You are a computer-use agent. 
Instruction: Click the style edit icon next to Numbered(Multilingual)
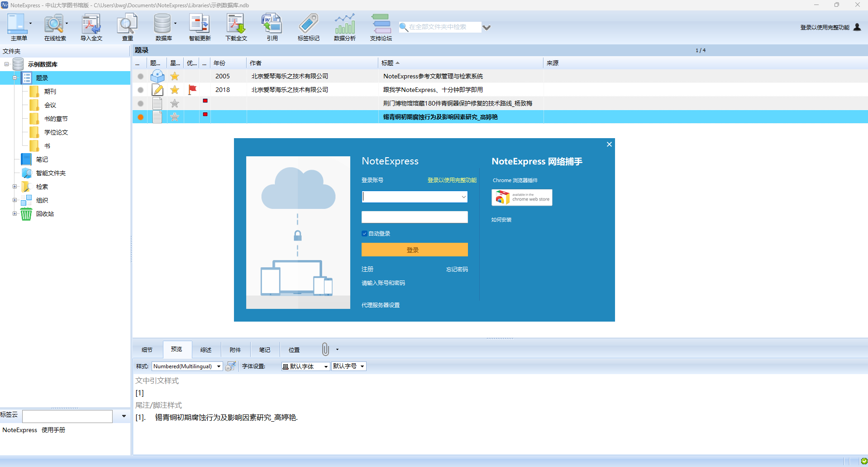(x=230, y=366)
